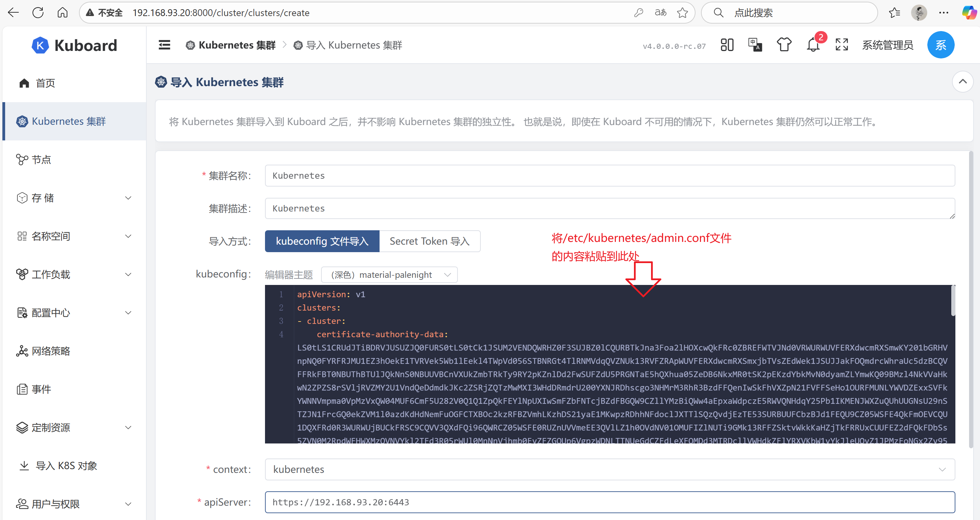Open browser settings ellipsis menu
Screen dimensions: 980x520
pyautogui.click(x=943, y=13)
